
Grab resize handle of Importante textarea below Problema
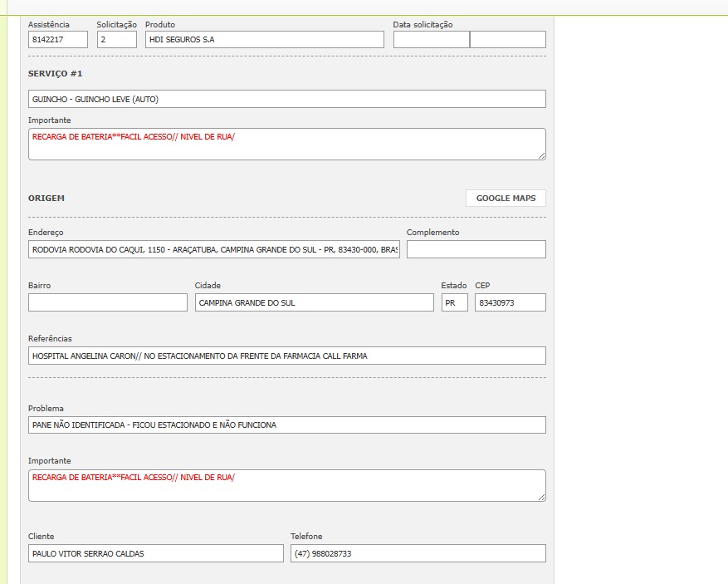[541, 497]
